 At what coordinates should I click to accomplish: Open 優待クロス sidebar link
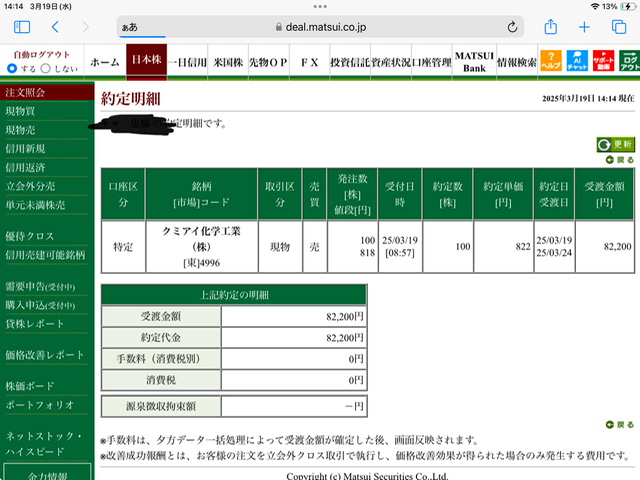click(30, 236)
